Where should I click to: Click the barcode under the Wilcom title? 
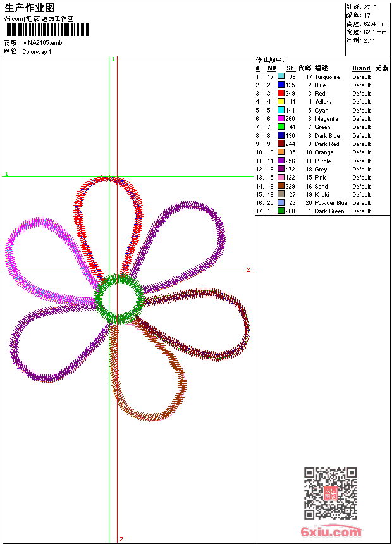(x=47, y=30)
